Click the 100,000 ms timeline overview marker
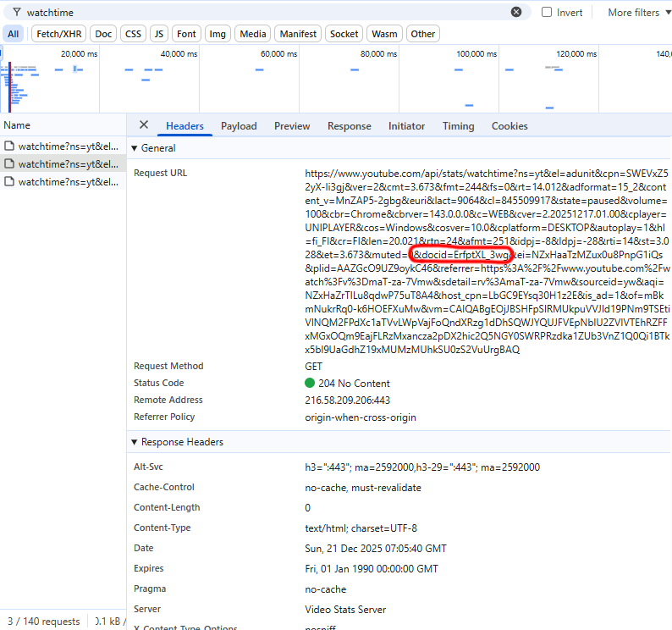The height and width of the screenshot is (630, 672). tap(476, 53)
